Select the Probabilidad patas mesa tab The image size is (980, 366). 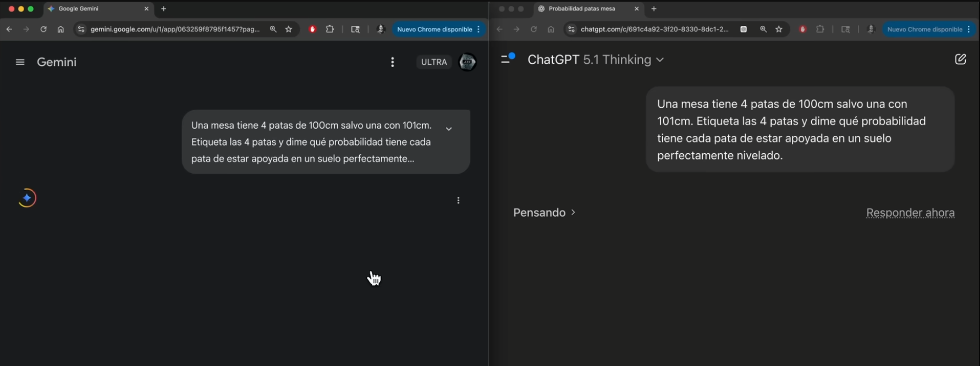587,9
